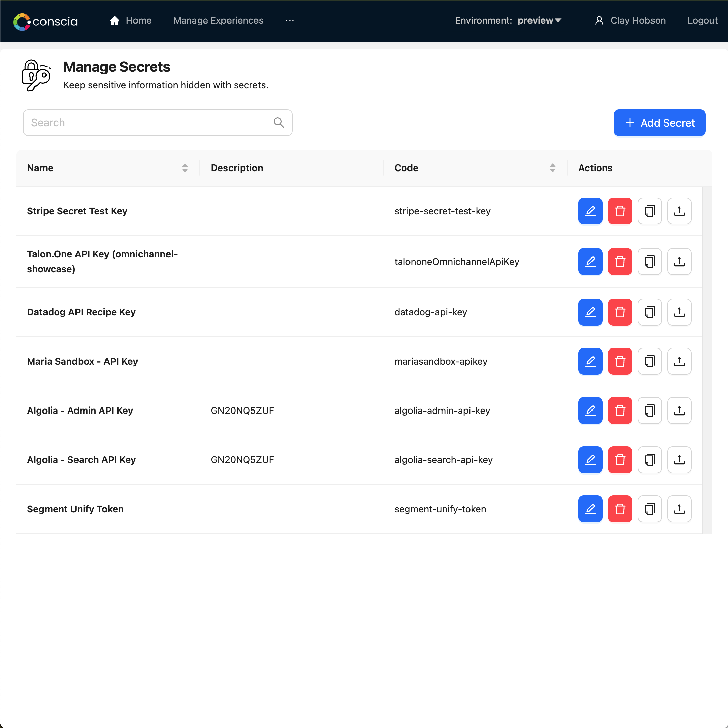Click the Algolia Admin description GN20NQ5ZUF

[242, 411]
